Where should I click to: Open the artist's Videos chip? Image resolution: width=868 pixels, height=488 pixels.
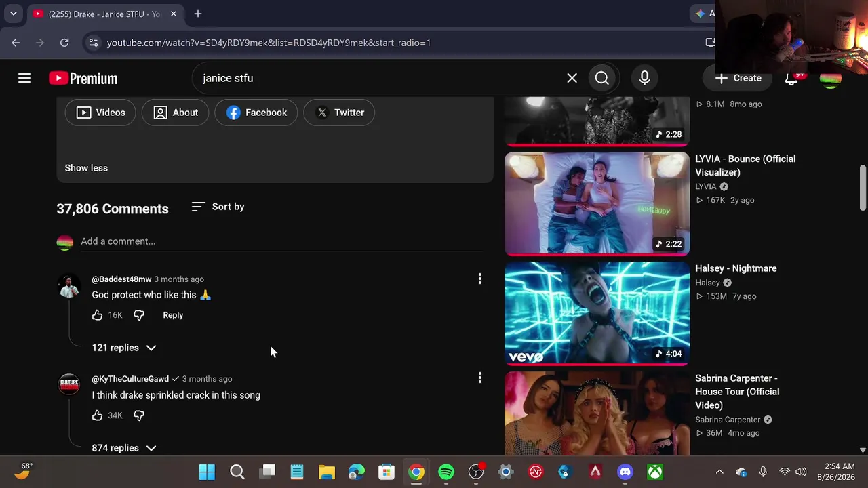click(100, 113)
